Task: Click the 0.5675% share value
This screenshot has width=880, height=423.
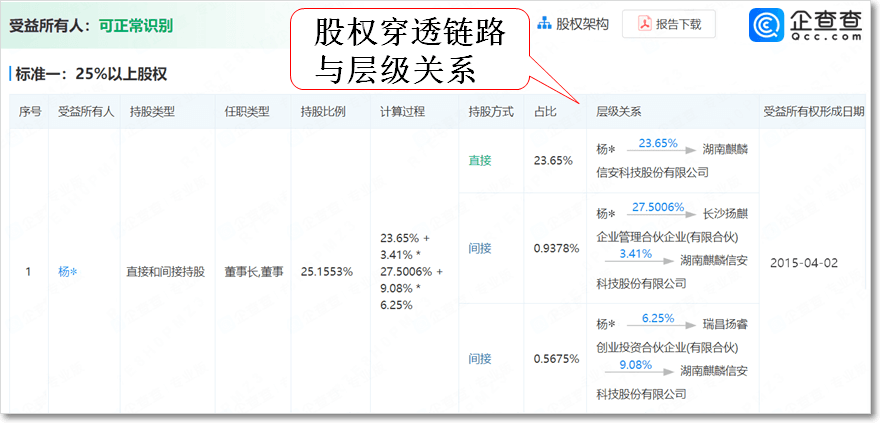Action: click(x=556, y=359)
